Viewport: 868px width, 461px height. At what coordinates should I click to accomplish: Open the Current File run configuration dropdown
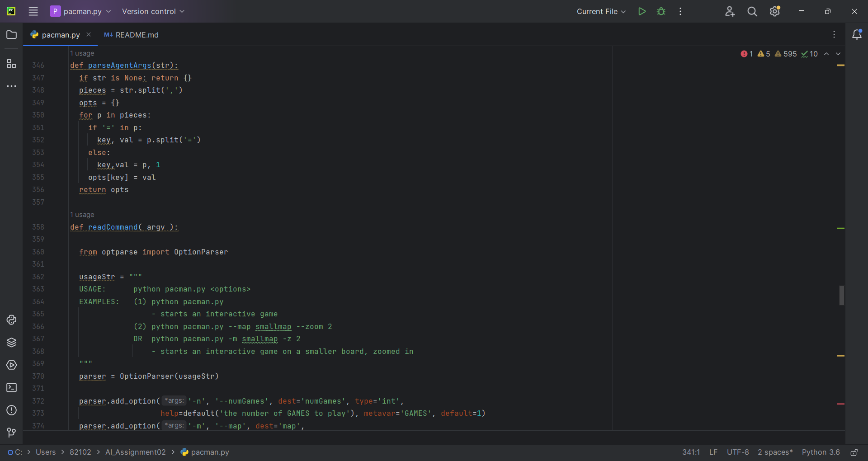click(601, 11)
